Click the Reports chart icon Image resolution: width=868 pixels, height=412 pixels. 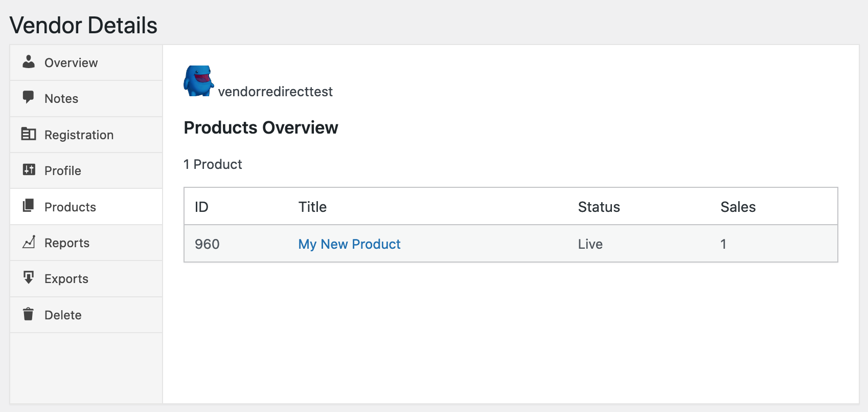[x=29, y=242]
